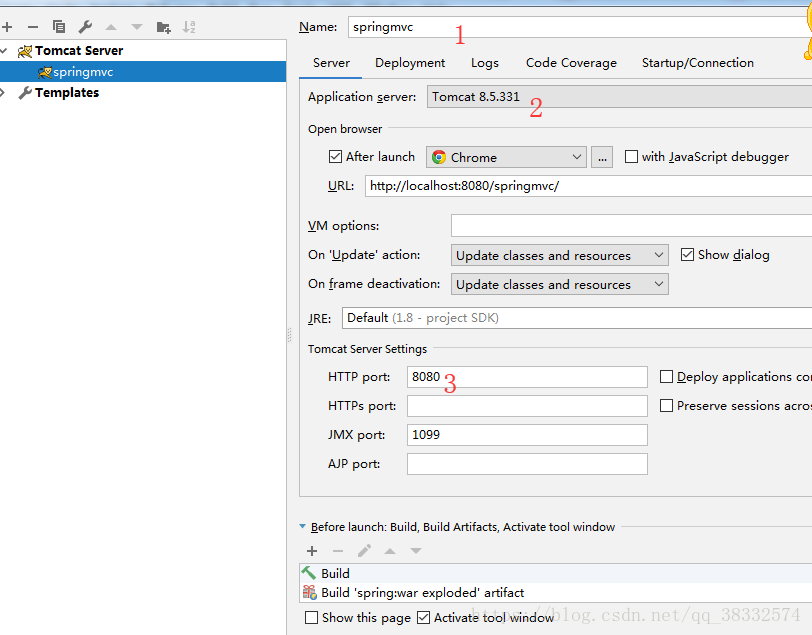The width and height of the screenshot is (812, 635).
Task: Click the VM options field
Action: pyautogui.click(x=631, y=225)
